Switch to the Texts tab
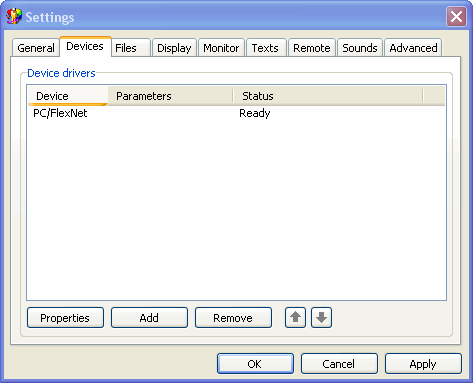 tap(265, 48)
